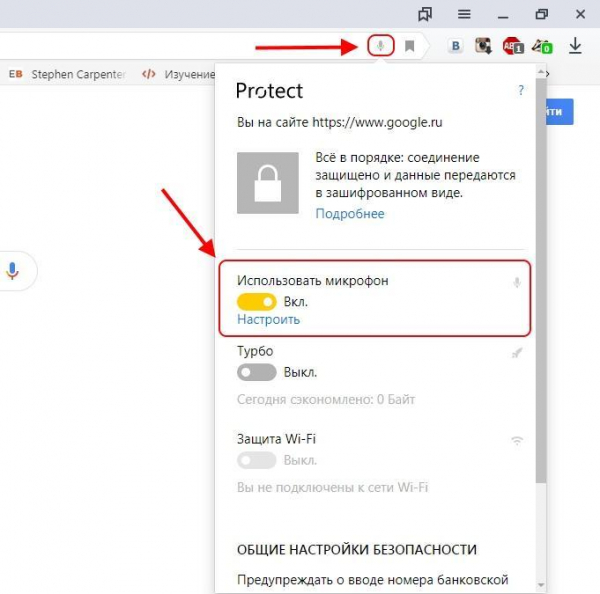Click the scrollbar down arrow in panel
600x594 pixels.
click(x=541, y=585)
